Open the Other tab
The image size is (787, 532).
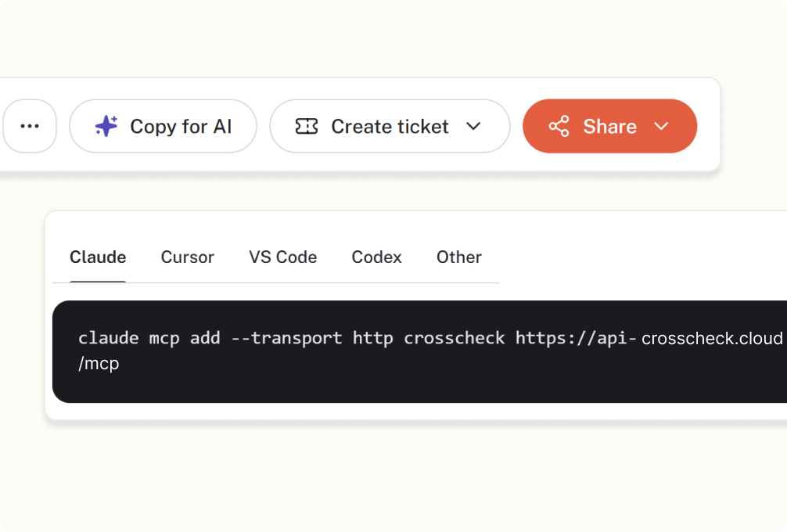(458, 257)
